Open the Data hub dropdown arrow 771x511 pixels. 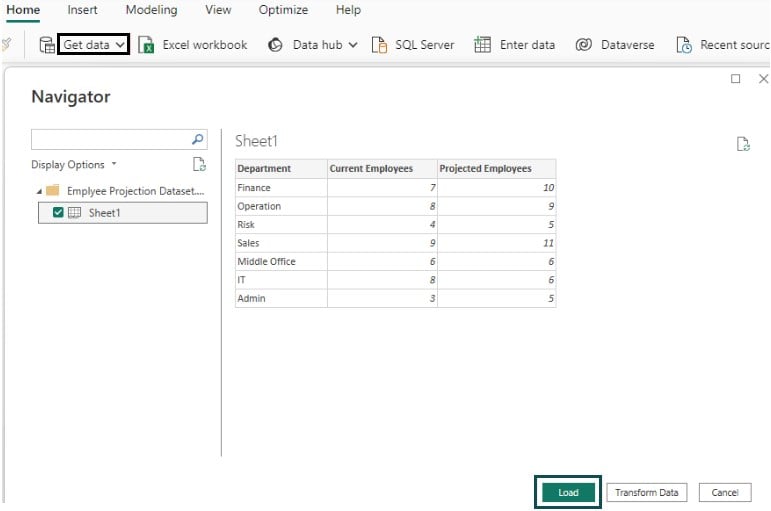coord(353,45)
